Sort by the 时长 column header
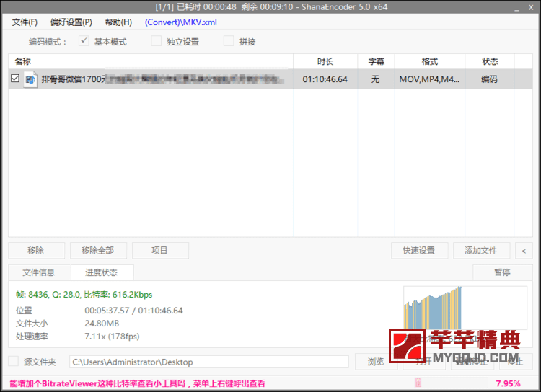Viewport: 541px width, 392px height. (x=325, y=62)
